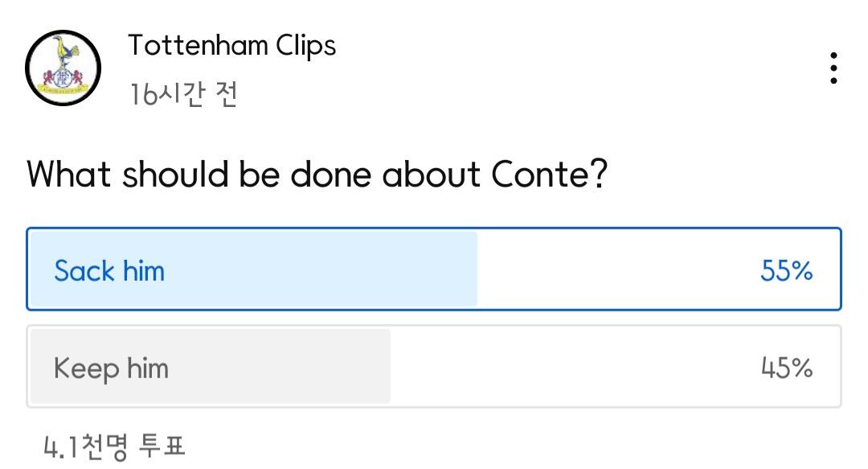
Task: Click the Tottenham Clips channel avatar
Action: 63,68
